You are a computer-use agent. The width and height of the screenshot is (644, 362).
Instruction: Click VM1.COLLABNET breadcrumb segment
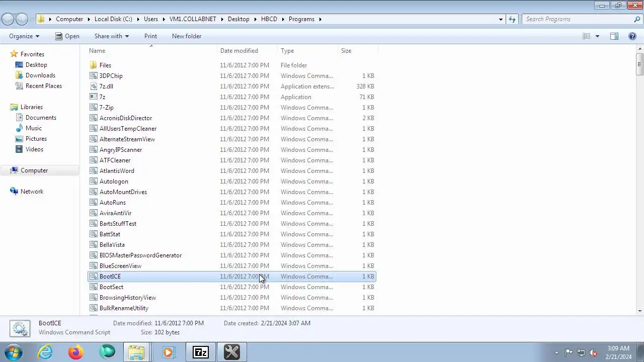click(193, 19)
